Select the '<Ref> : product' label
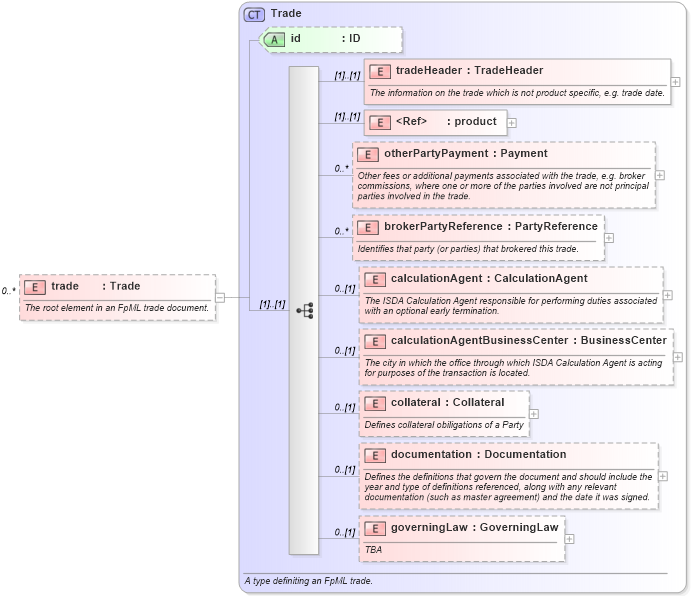 [446, 121]
